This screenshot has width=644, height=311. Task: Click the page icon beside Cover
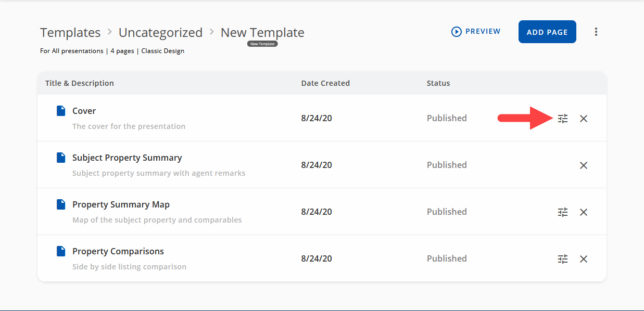tap(60, 110)
